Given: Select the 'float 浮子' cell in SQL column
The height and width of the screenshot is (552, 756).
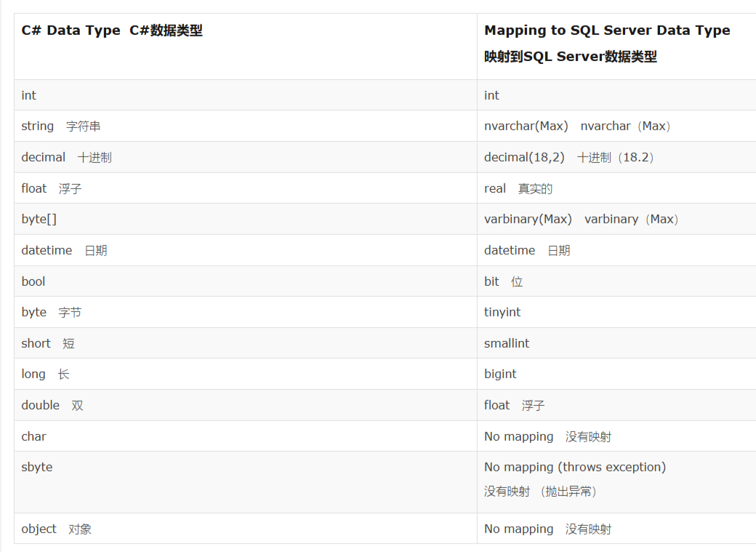Looking at the screenshot, I should 616,405.
